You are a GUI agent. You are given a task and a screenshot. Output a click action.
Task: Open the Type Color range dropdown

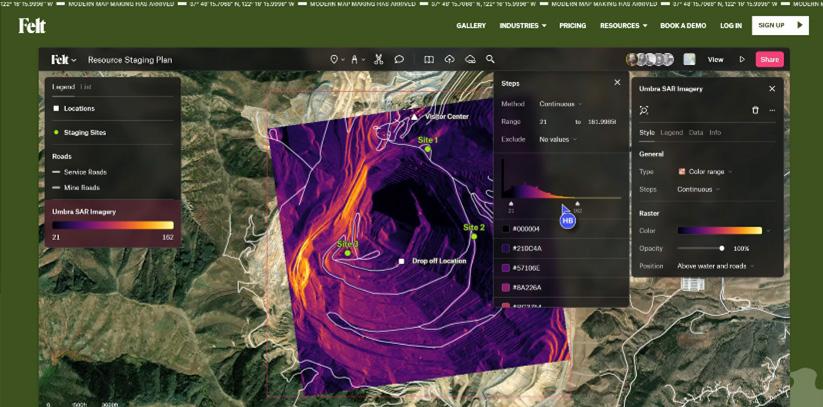(x=705, y=172)
